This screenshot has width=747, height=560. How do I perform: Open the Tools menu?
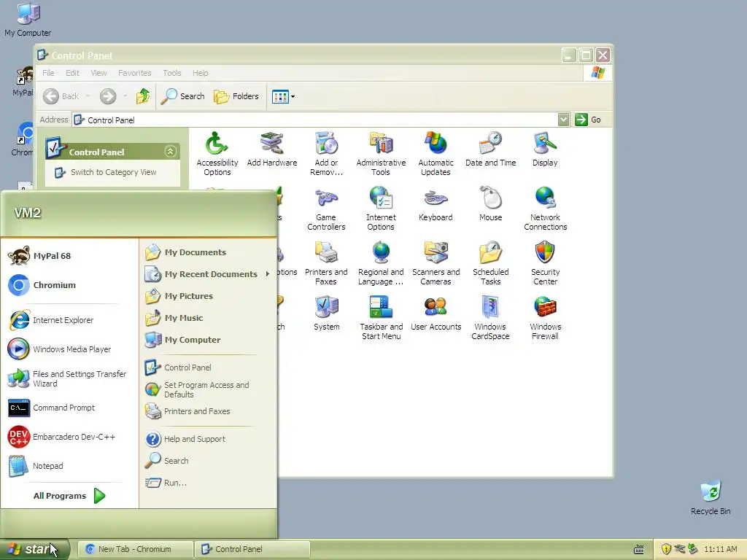172,73
